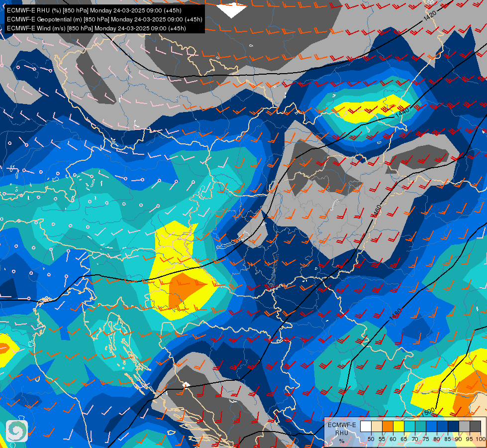This screenshot has width=487, height=448.
Task: Click the 1420 geopotential contour label
Action: click(x=430, y=15)
